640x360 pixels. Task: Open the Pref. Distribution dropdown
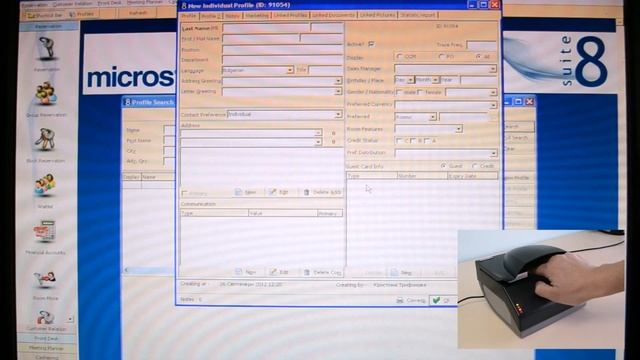(x=493, y=153)
